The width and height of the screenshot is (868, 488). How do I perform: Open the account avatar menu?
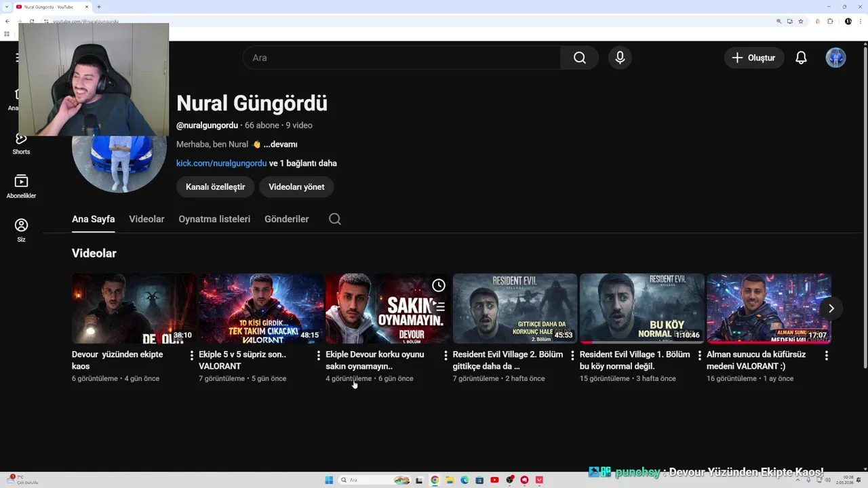835,58
